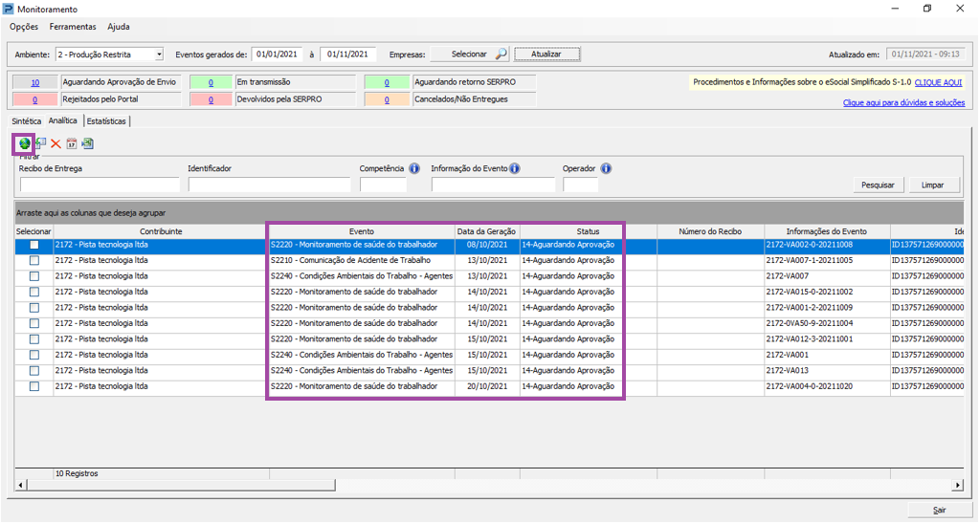The height and width of the screenshot is (523, 980).
Task: Click the horizontal scrollbar right arrow
Action: (x=966, y=485)
